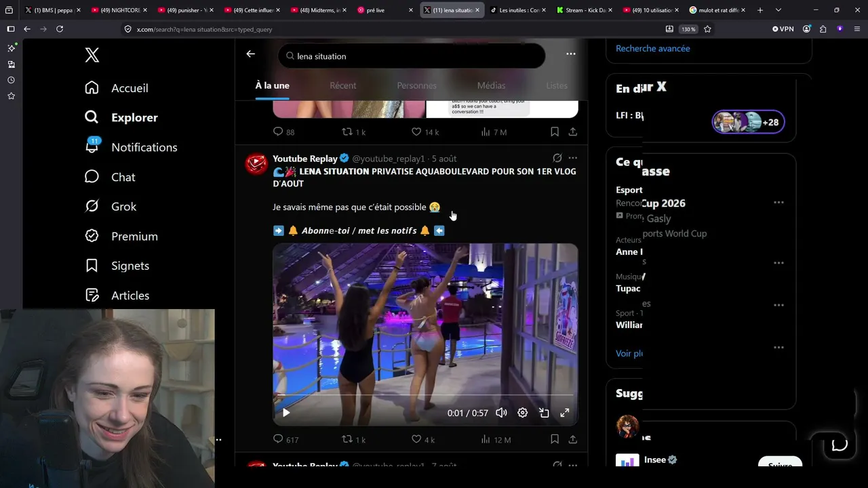
Task: Reply to the post with 617 comments
Action: pos(285,439)
